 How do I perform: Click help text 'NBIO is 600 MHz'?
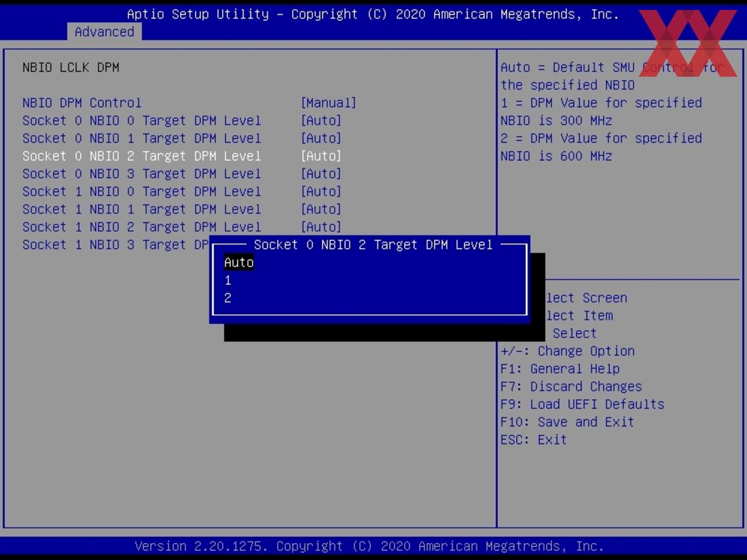coord(556,156)
